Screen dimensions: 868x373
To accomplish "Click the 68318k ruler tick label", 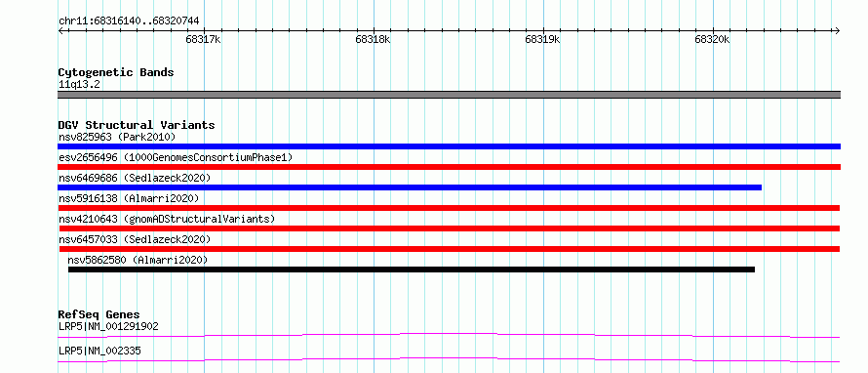I will [x=373, y=40].
